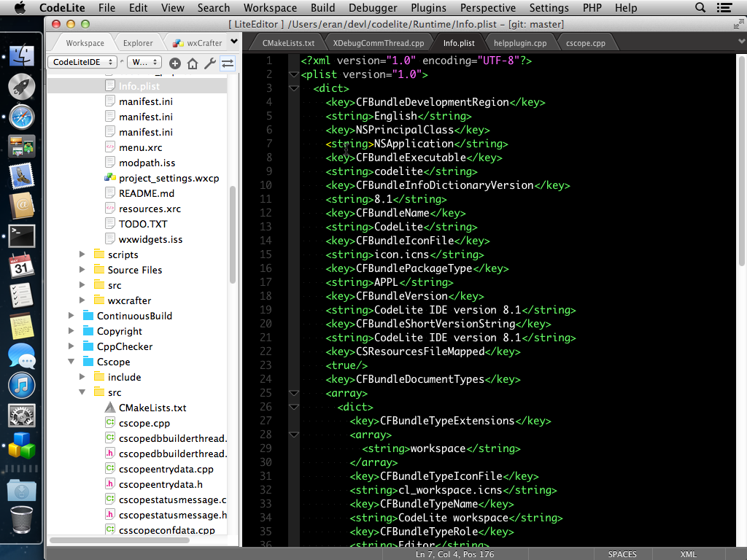Open iTunes icon in Dock

22,386
